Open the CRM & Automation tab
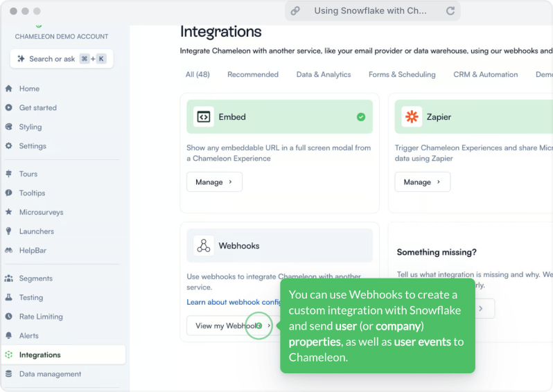The width and height of the screenshot is (553, 392). pyautogui.click(x=486, y=74)
